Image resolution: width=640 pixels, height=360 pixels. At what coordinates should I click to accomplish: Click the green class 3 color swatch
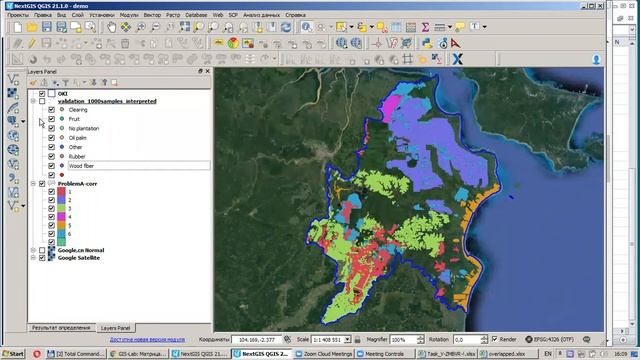point(61,209)
